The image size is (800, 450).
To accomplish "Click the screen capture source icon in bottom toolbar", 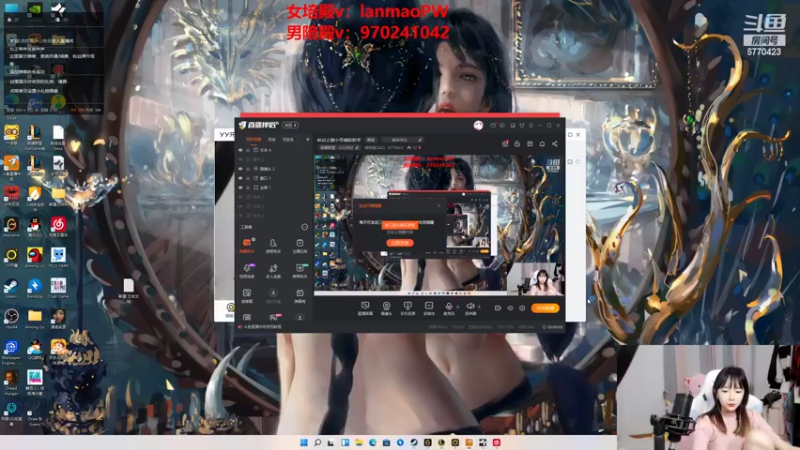I will (365, 306).
